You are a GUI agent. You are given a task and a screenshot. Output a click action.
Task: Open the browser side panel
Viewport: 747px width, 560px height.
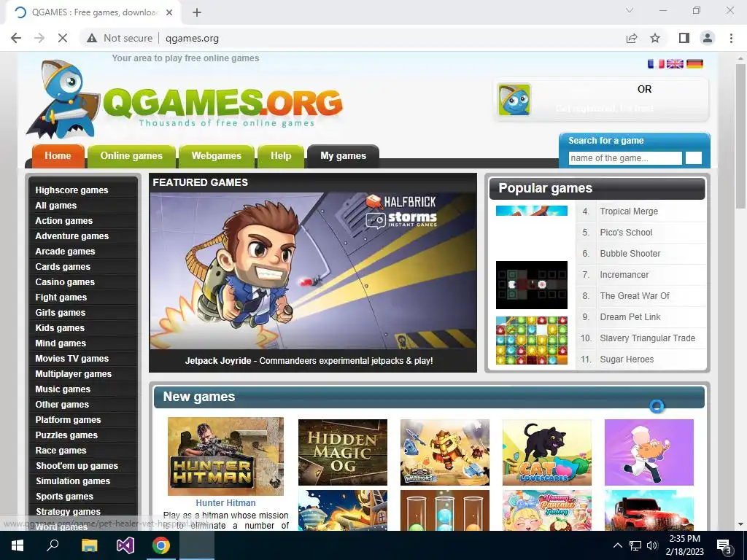click(684, 38)
